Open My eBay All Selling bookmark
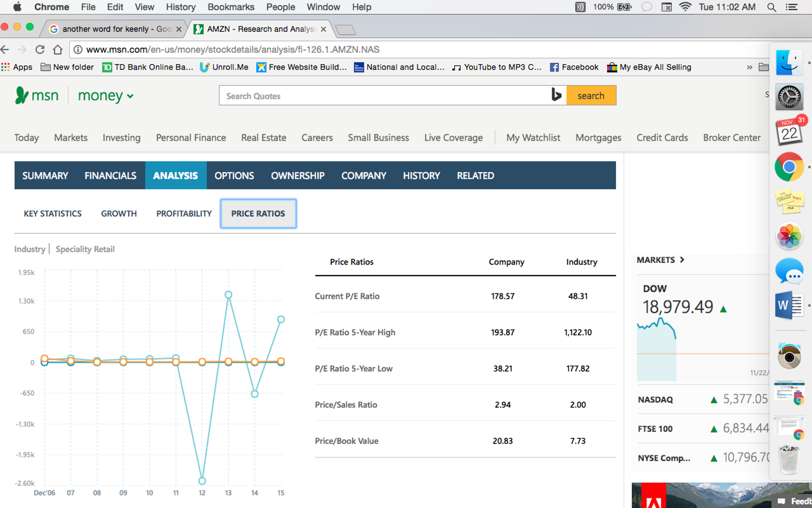This screenshot has width=812, height=508. click(649, 67)
